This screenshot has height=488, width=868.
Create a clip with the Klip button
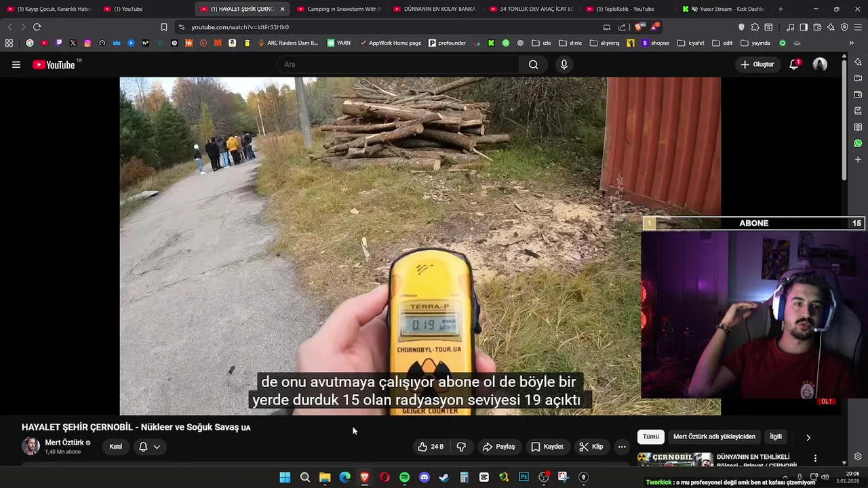tap(591, 447)
